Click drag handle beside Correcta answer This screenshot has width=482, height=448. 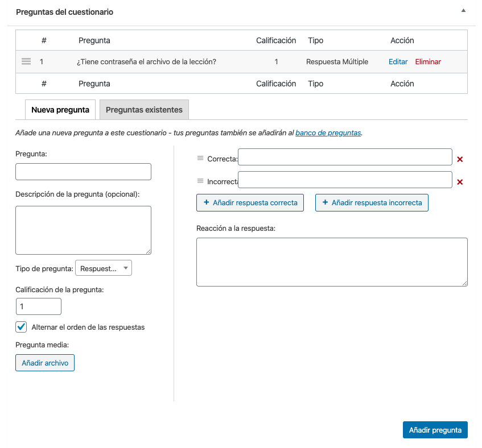200,159
